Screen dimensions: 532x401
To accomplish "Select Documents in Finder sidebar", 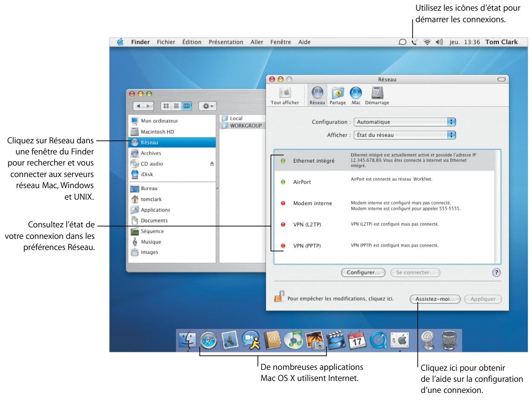I will pyautogui.click(x=173, y=221).
